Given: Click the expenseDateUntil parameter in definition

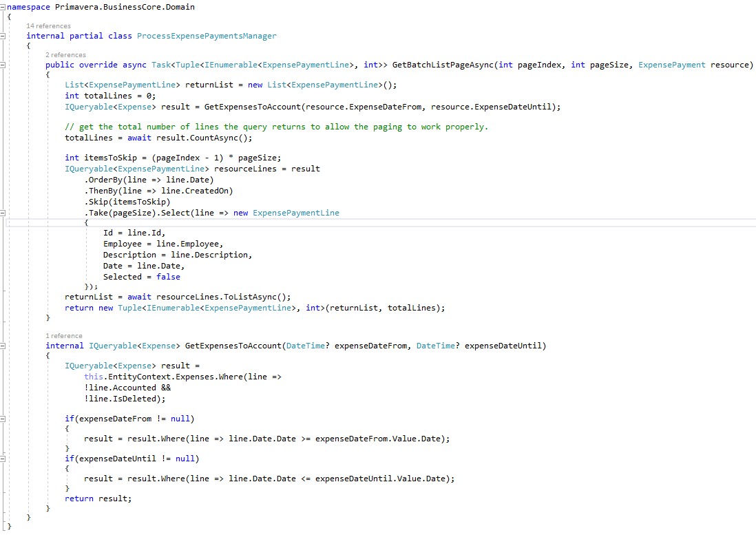Looking at the screenshot, I should point(503,346).
